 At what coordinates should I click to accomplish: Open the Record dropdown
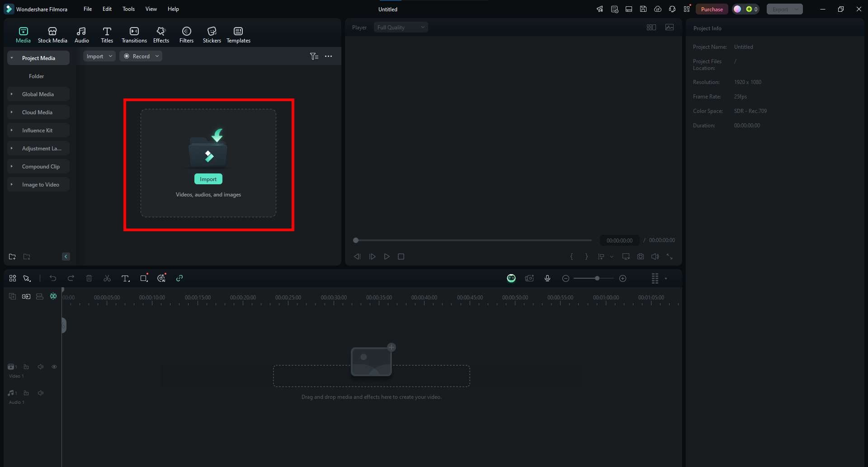(x=141, y=56)
